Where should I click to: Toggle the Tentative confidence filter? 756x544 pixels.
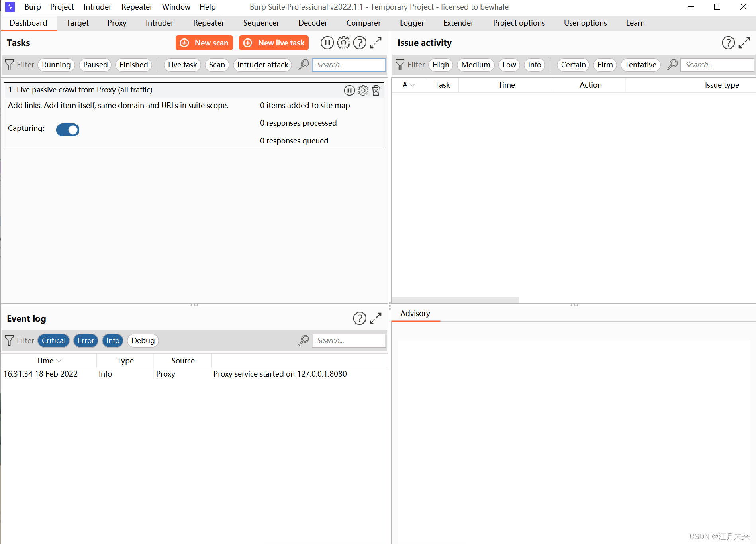click(640, 65)
